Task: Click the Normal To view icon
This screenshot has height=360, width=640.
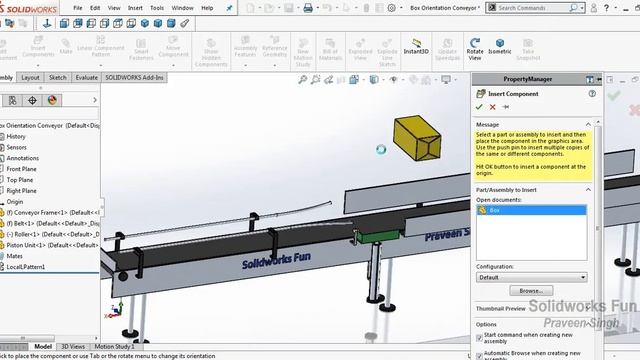Action: tap(47, 23)
